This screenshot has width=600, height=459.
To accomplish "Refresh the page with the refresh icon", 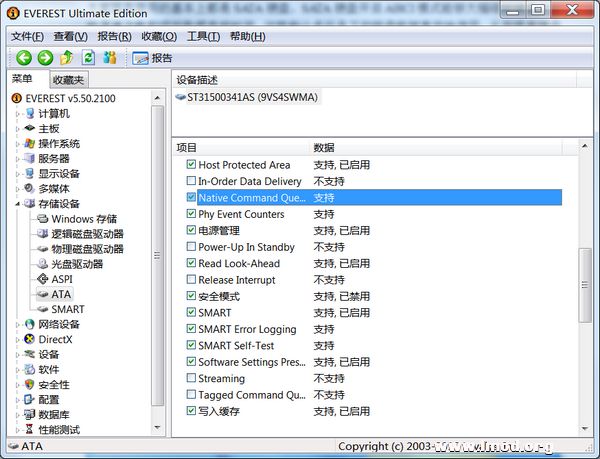I will coord(88,58).
